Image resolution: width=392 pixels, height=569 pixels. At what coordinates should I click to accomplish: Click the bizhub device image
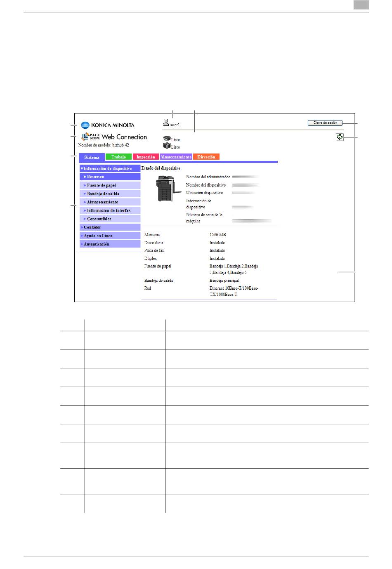click(x=168, y=188)
